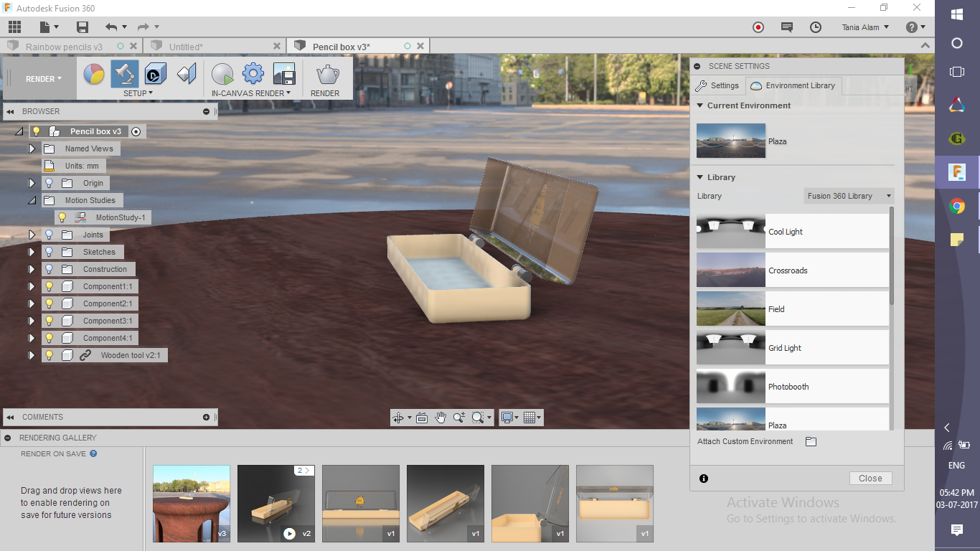
Task: Open the RENDER workspace dropdown
Action: pyautogui.click(x=44, y=79)
